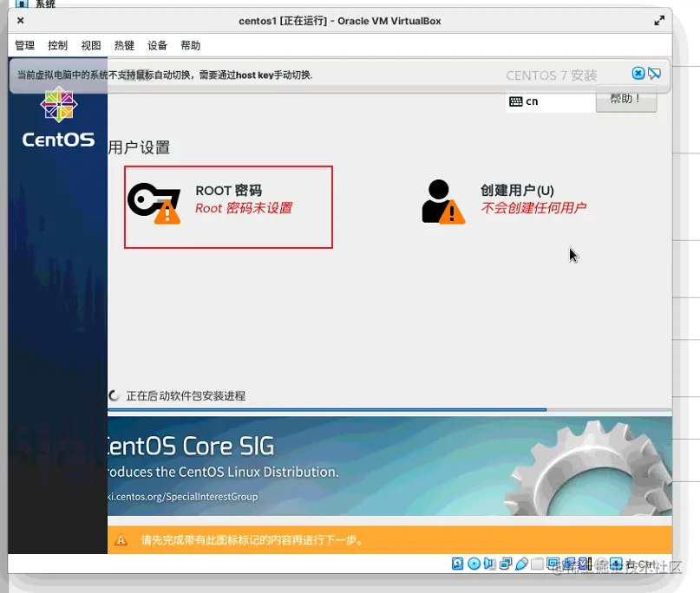Screen dimensions: 700x593
Task: Open the ROOT 密码 setting
Action: coord(228,207)
